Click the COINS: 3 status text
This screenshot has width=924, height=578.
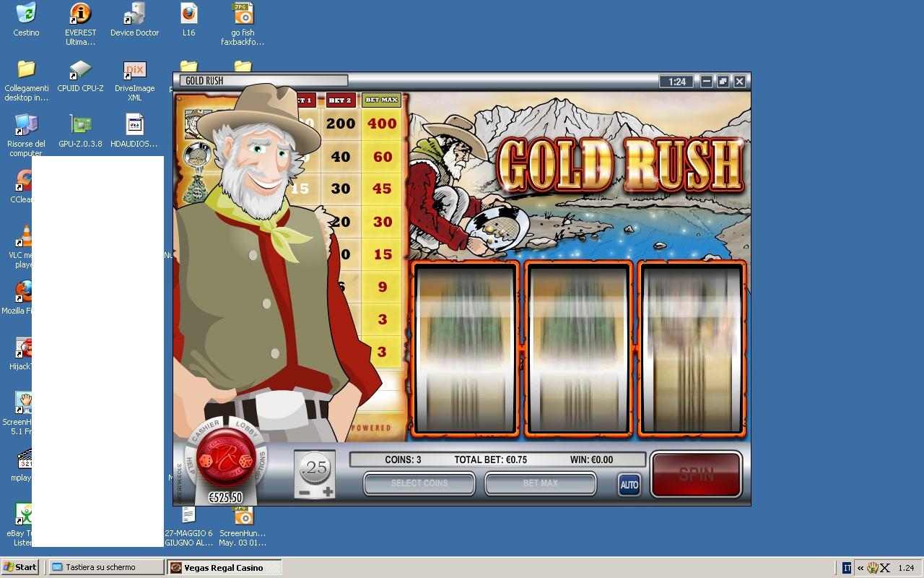pyautogui.click(x=403, y=460)
